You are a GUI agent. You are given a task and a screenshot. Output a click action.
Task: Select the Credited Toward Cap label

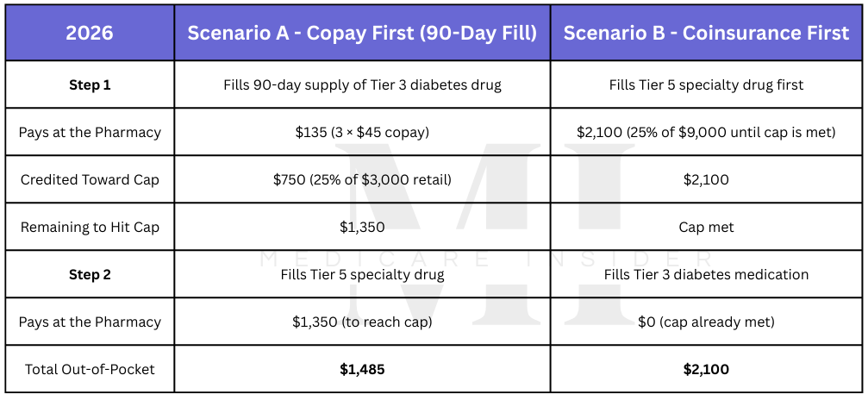pos(90,180)
